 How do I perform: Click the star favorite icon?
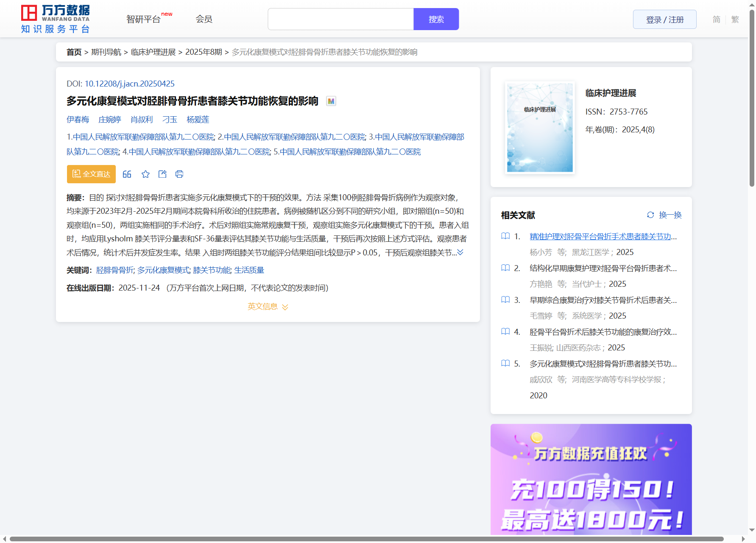point(145,174)
